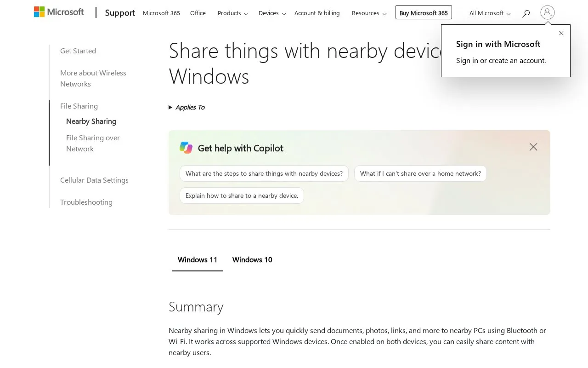Open Cellular Data Settings sidebar item

[x=94, y=180]
